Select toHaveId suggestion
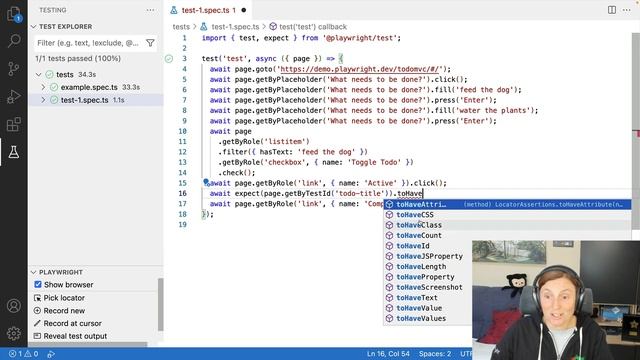 428,246
